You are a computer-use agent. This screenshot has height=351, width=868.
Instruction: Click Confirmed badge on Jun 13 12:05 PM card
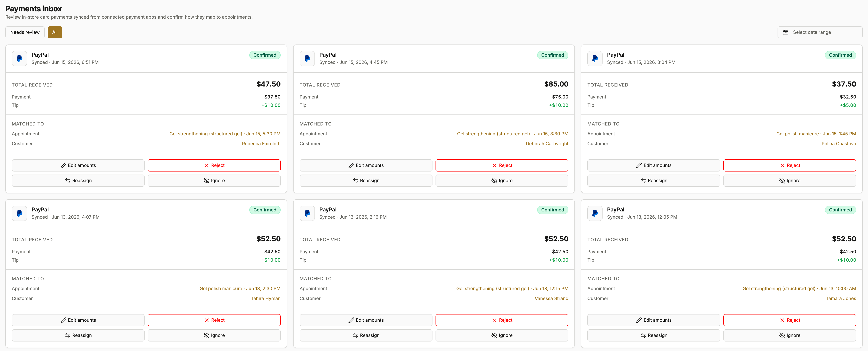(x=840, y=210)
